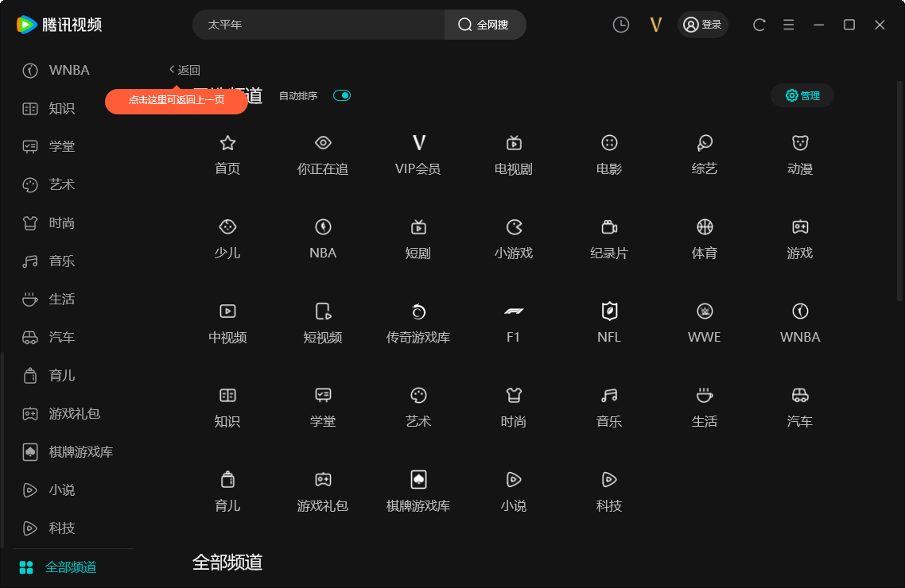Select the WWE channel icon
Image resolution: width=905 pixels, height=588 pixels.
pyautogui.click(x=704, y=321)
